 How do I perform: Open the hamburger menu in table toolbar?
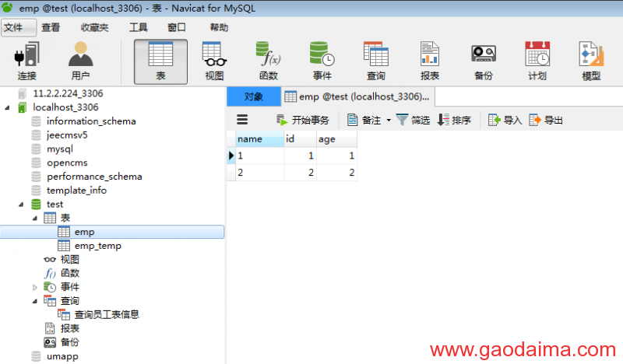tap(242, 120)
